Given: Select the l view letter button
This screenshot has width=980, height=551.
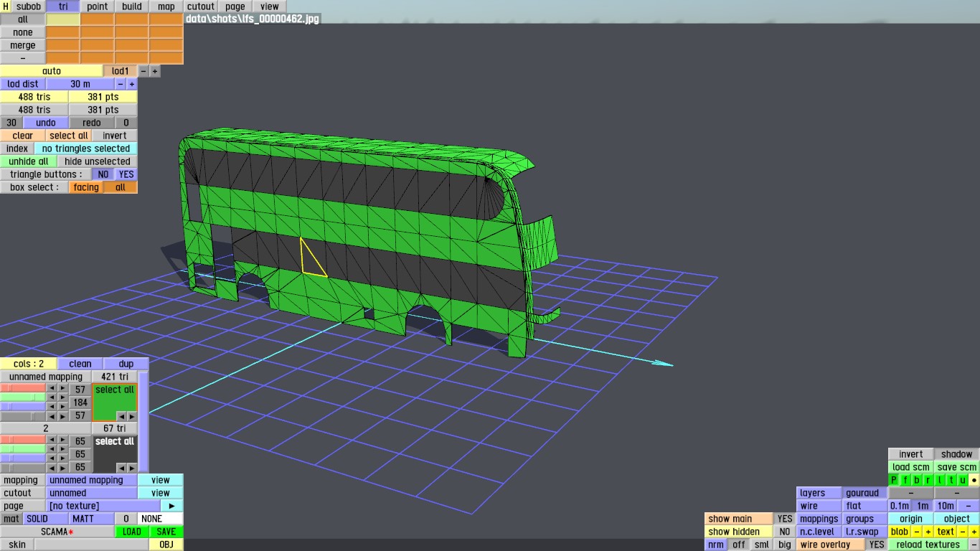Looking at the screenshot, I should 940,480.
